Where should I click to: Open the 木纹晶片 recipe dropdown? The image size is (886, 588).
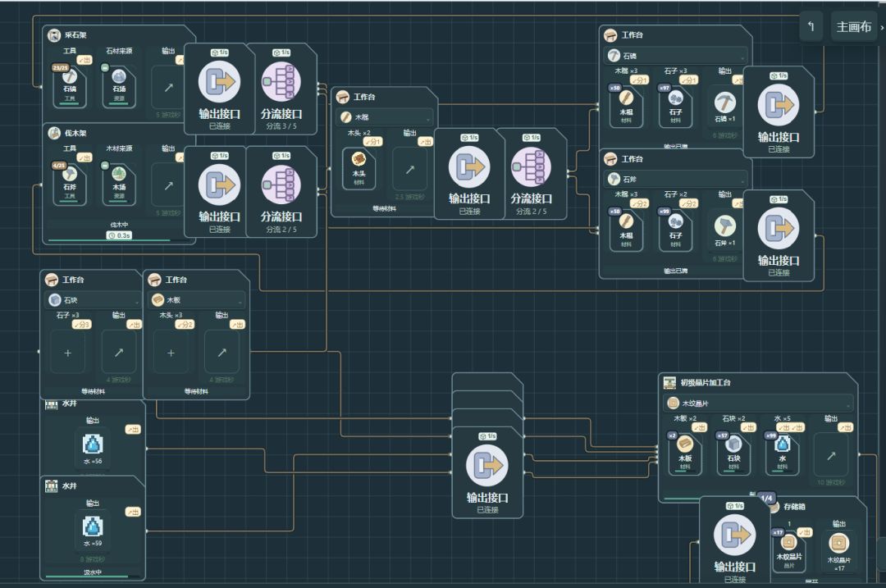[758, 403]
